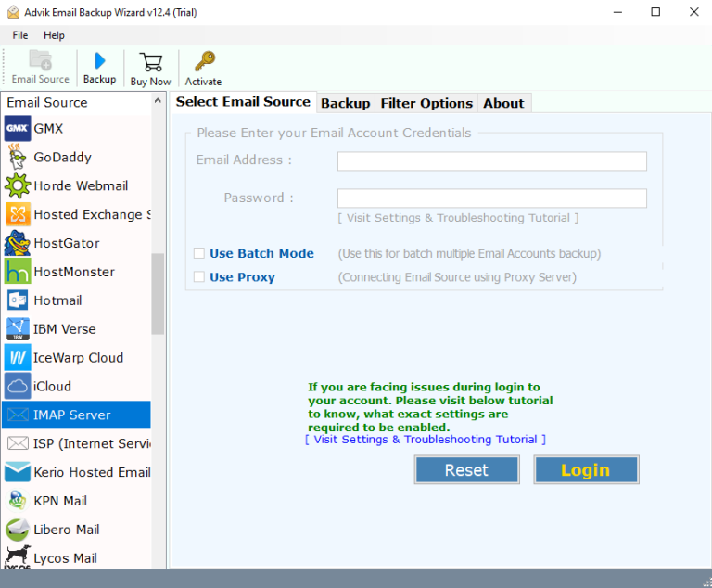Open the blue Visit Settings & Troubleshooting Tutorial link
This screenshot has height=588, width=712.
(x=425, y=440)
